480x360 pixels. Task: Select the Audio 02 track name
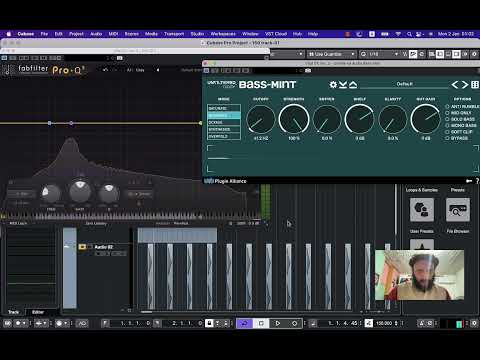coord(104,247)
